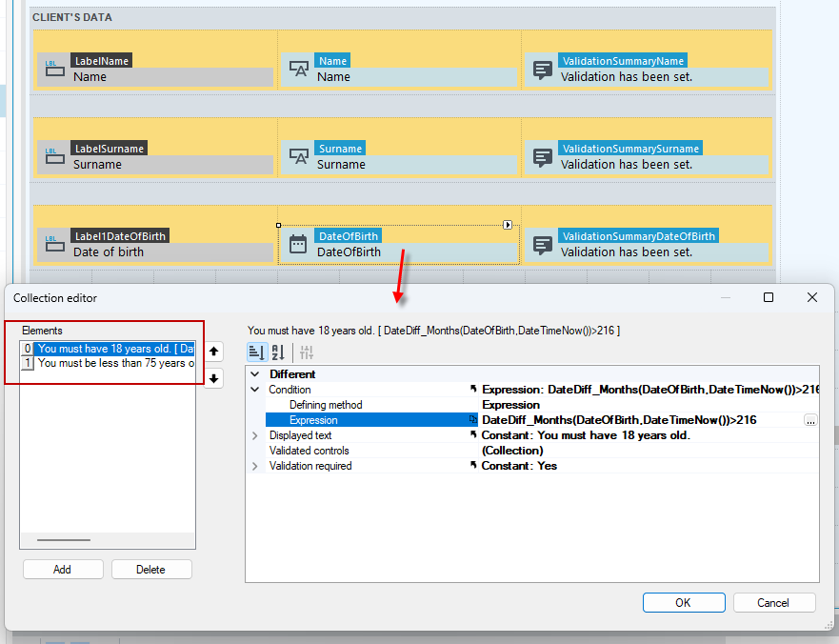Select the ValidationSummaryName control
Screen dimensions: 839x644
tap(646, 69)
